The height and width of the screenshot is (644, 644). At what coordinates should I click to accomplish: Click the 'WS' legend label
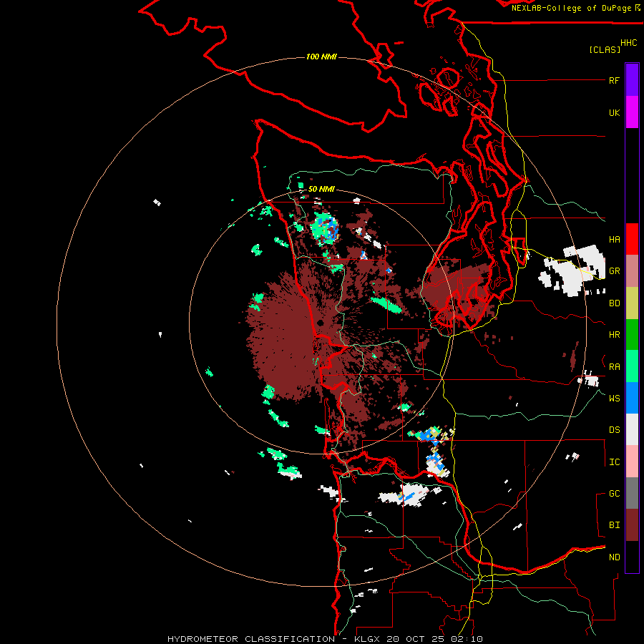[614, 399]
